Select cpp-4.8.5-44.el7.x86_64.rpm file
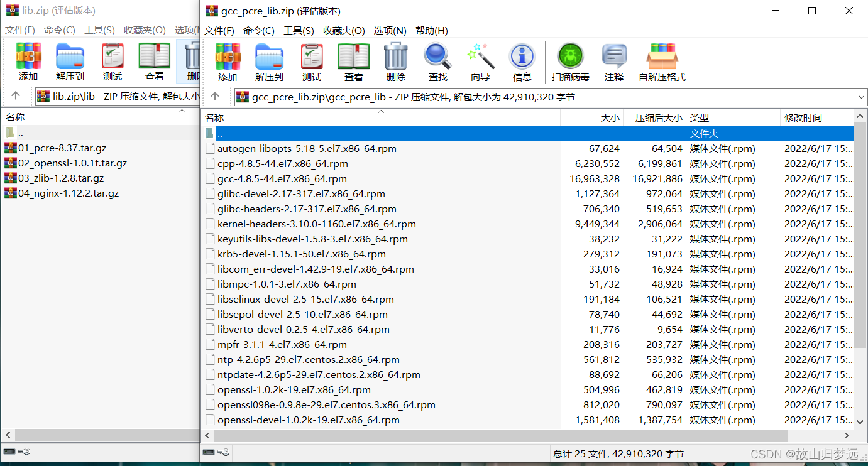 [x=283, y=164]
